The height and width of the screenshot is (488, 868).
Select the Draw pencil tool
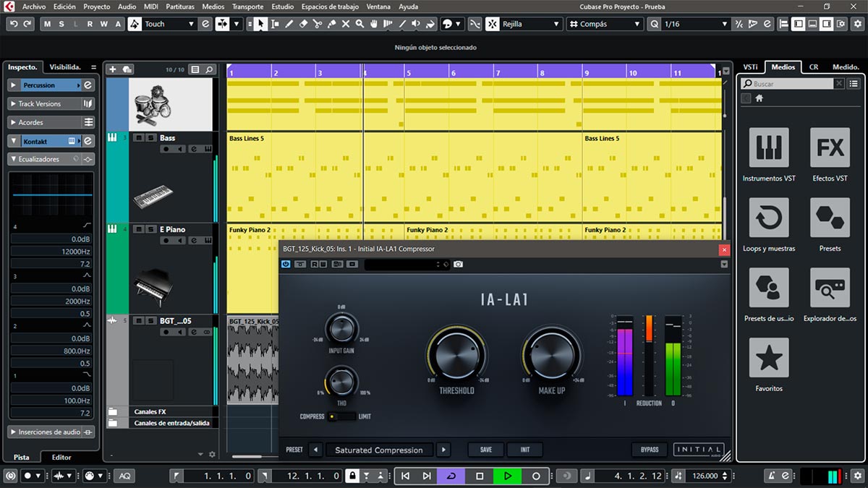pos(289,24)
